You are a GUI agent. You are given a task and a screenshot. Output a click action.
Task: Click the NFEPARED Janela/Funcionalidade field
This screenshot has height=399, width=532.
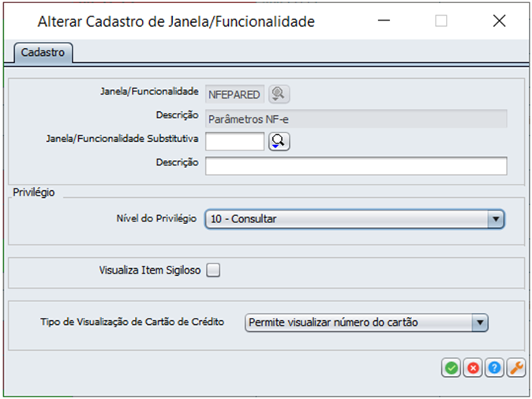tap(234, 95)
